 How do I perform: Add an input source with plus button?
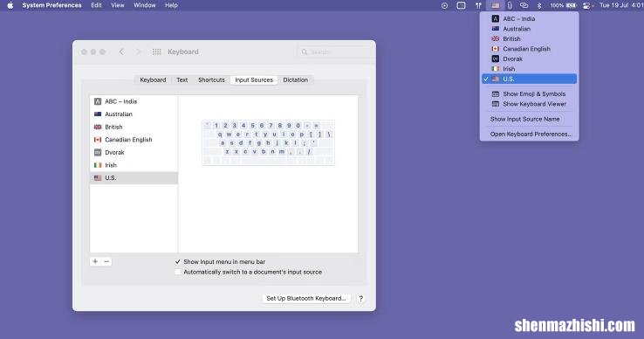(95, 261)
